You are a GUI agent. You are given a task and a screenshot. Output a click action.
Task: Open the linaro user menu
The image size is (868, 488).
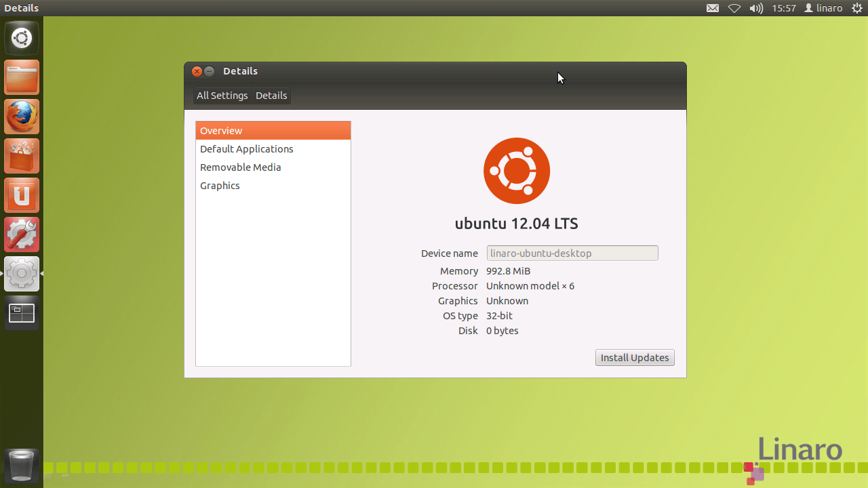coord(823,8)
